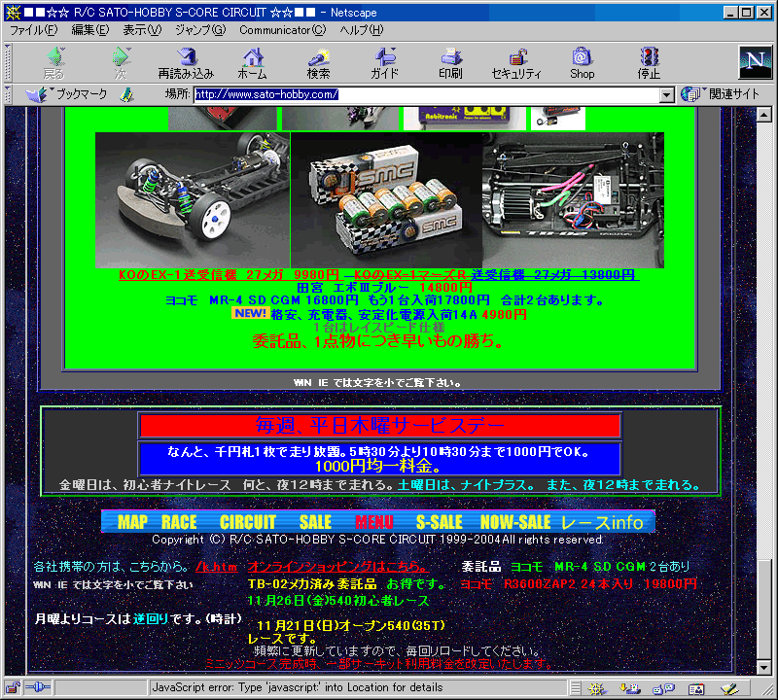
Task: Collapse the location toolbar using its left handle
Action: [x=8, y=94]
